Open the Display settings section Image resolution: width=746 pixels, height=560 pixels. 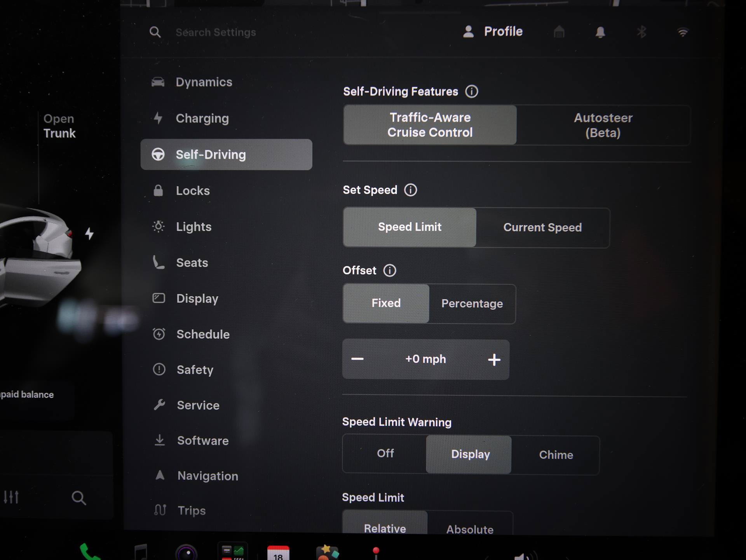point(226,298)
